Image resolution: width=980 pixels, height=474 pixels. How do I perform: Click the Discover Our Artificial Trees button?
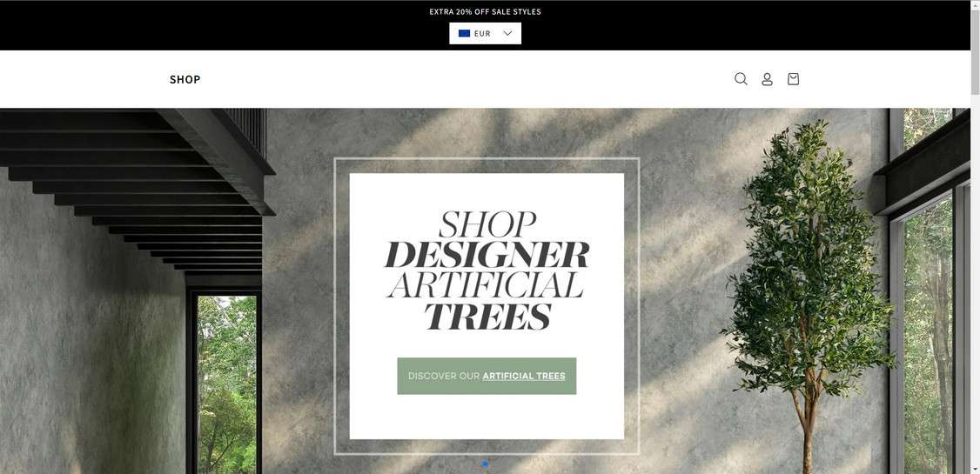point(487,376)
